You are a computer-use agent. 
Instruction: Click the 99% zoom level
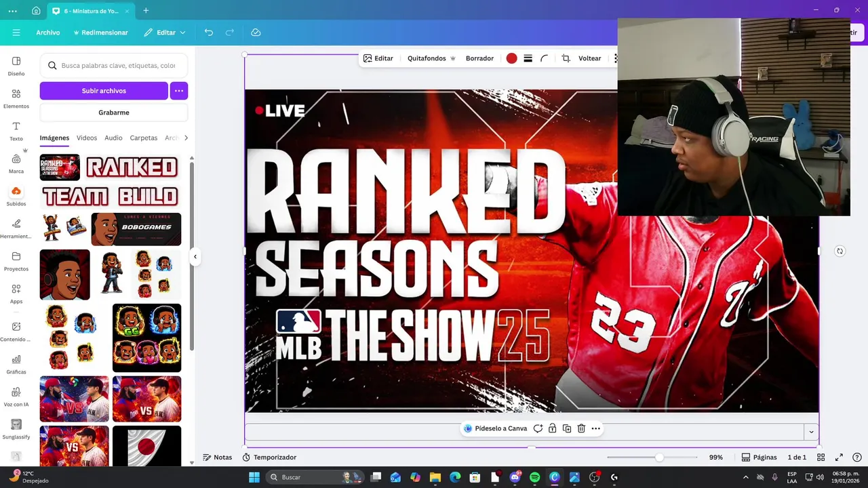(x=716, y=457)
